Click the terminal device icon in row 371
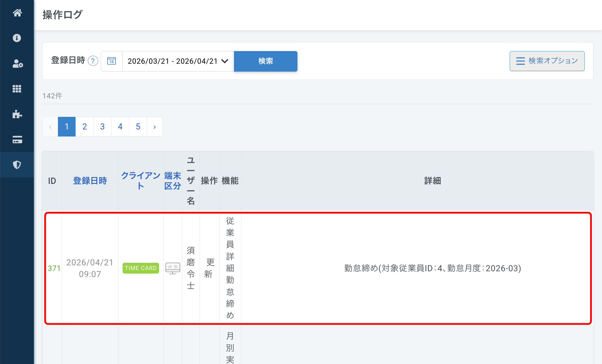This screenshot has width=602, height=364. [173, 268]
